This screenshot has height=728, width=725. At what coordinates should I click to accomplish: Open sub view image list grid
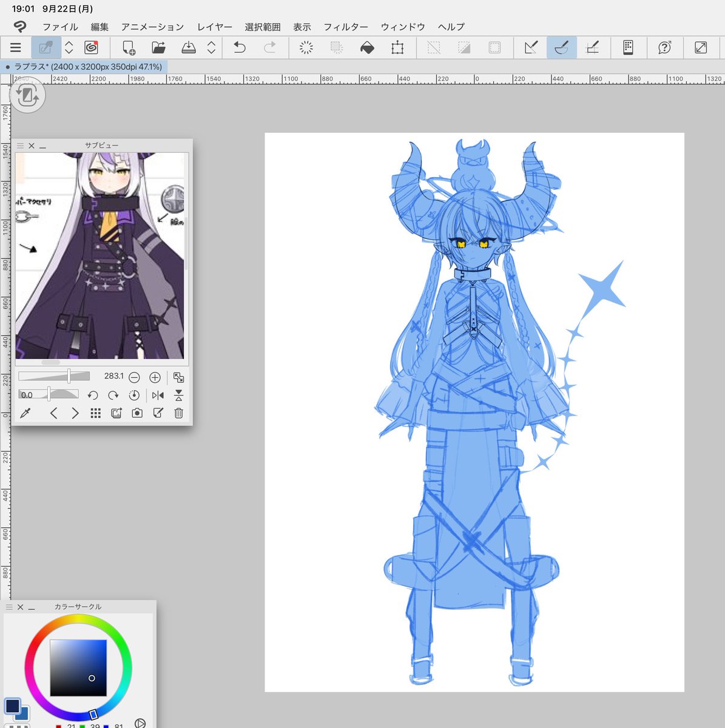pyautogui.click(x=95, y=413)
